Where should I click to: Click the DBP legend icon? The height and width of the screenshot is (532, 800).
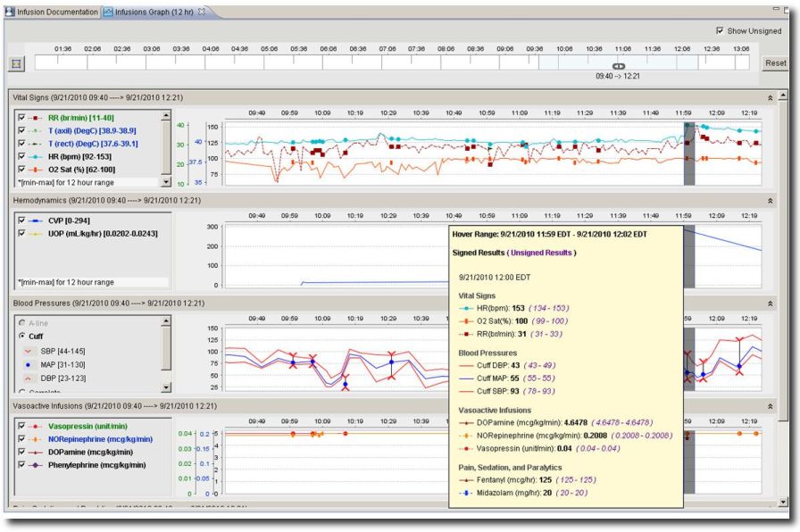pyautogui.click(x=28, y=378)
